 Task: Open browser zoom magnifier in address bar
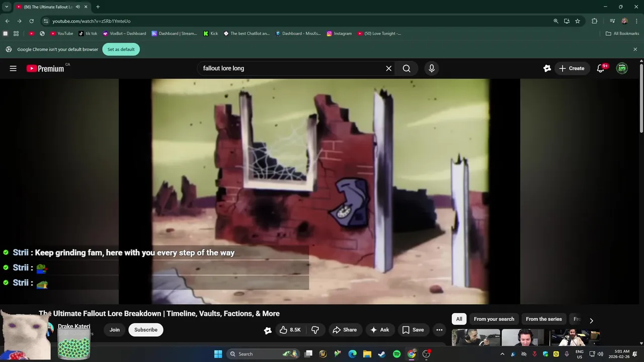tap(556, 21)
